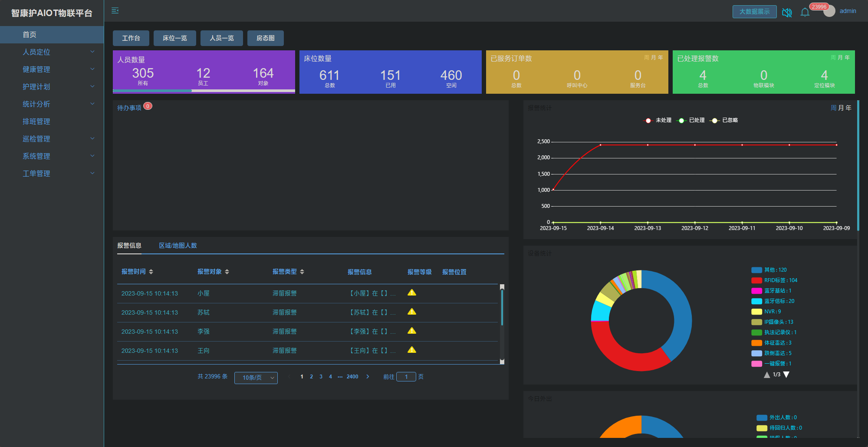The height and width of the screenshot is (447, 868).
Task: Expand 工单管理 sidebar menu
Action: [52, 174]
